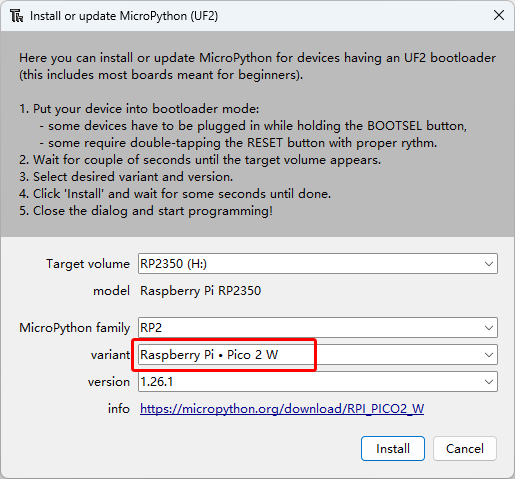Click the Install button
515x479 pixels.
(x=393, y=449)
